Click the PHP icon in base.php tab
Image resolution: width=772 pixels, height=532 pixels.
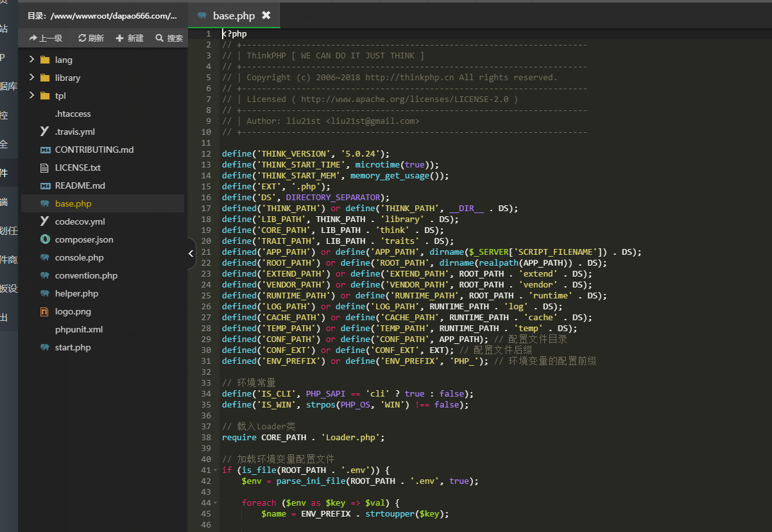pyautogui.click(x=203, y=15)
